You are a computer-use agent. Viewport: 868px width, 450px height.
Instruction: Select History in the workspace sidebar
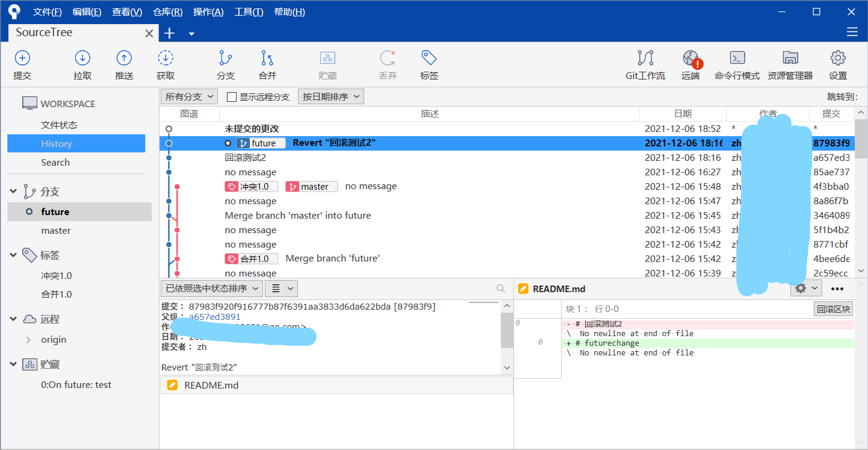pos(76,143)
